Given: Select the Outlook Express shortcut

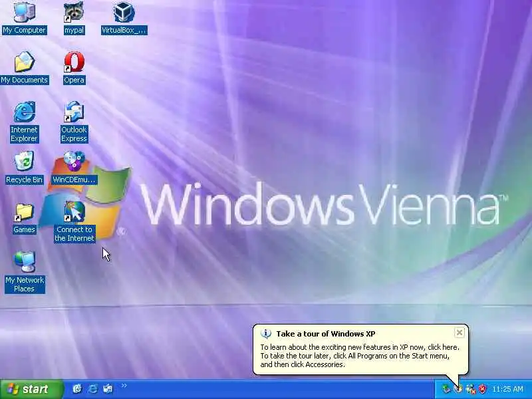Looking at the screenshot, I should [x=74, y=122].
